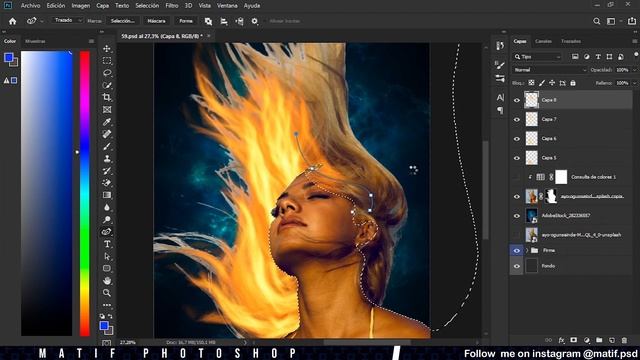Select the Type tool
The image size is (640, 360).
(x=107, y=244)
